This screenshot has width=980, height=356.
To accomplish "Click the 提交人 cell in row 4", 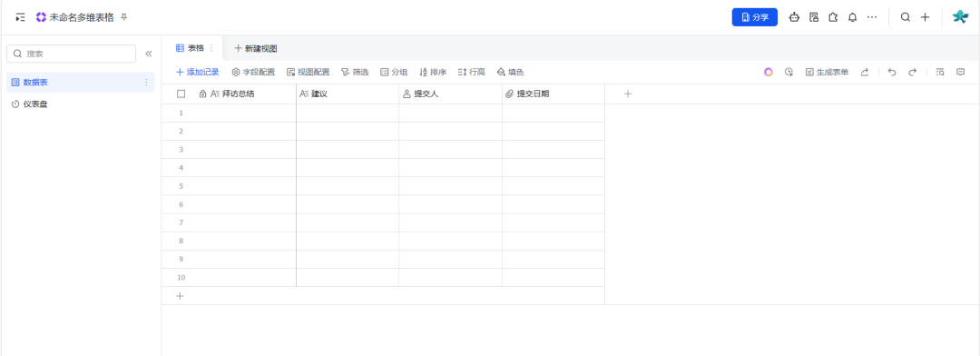I will tap(451, 168).
